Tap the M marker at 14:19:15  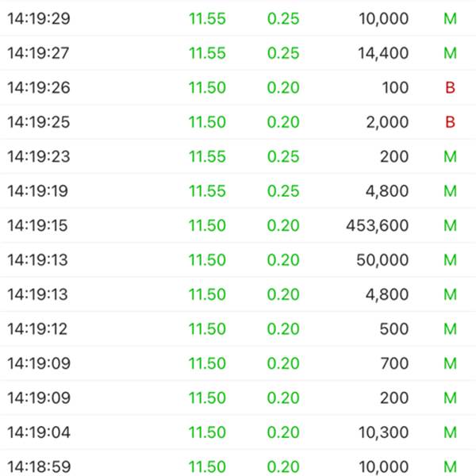coord(450,225)
